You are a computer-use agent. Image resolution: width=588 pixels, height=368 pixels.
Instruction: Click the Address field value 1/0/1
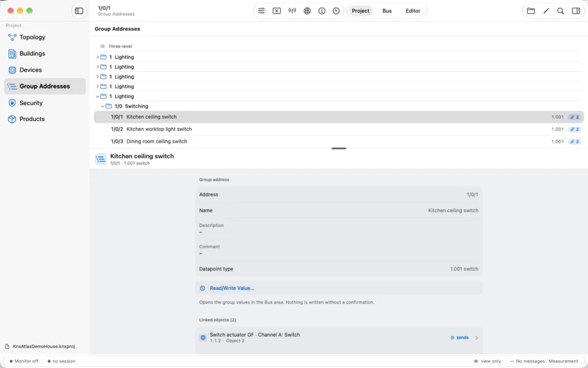tap(472, 194)
